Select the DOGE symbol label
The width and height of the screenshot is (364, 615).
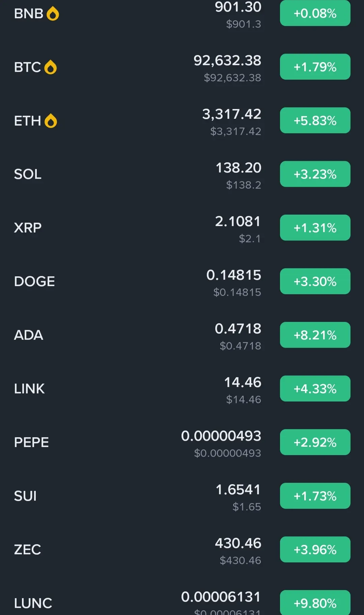[34, 281]
